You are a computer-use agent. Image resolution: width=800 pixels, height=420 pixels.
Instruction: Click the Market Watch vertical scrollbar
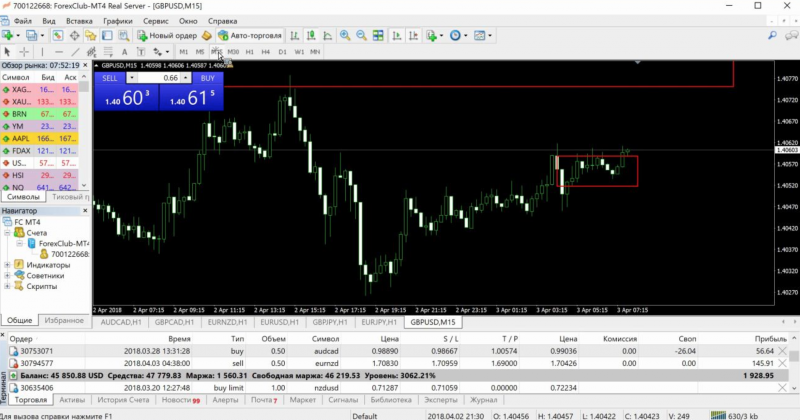(x=86, y=130)
